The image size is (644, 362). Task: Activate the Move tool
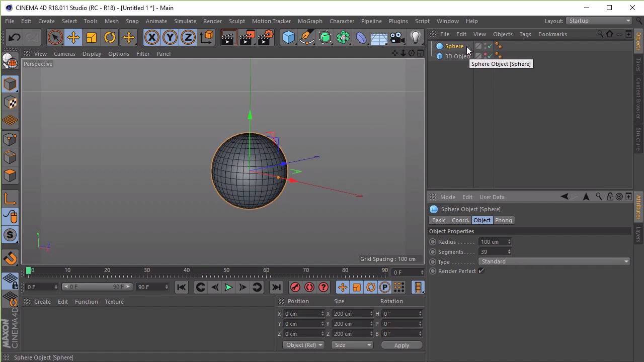click(73, 37)
